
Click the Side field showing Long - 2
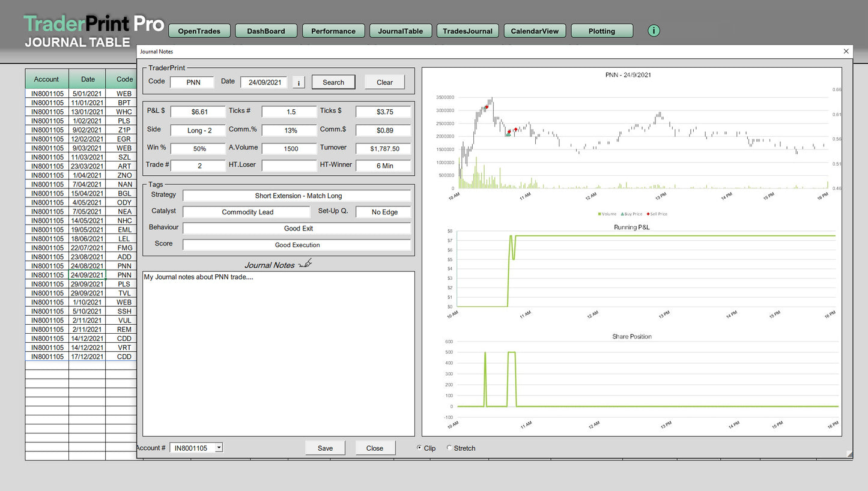(x=199, y=130)
